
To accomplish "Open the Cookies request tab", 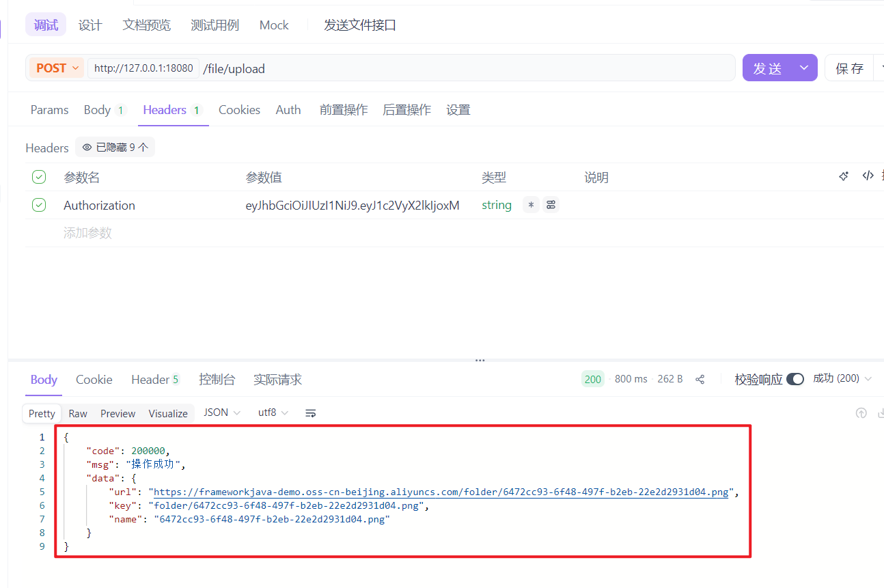I will 239,110.
